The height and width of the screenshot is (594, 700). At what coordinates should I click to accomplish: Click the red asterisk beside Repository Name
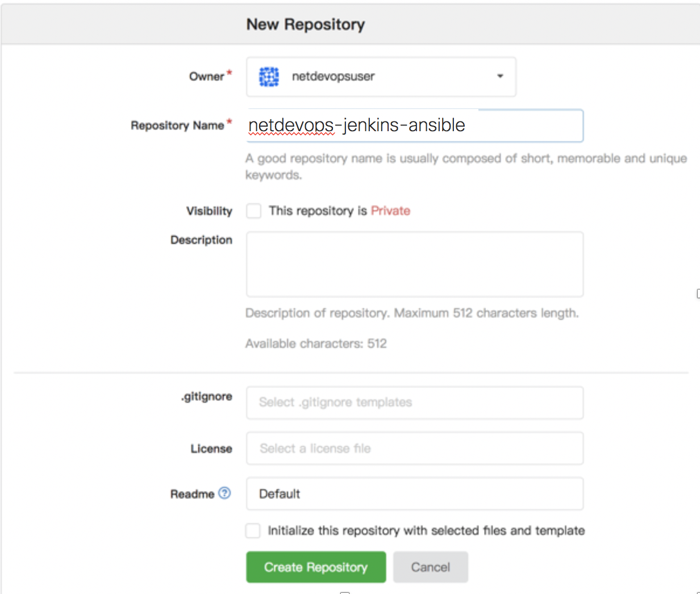click(x=230, y=122)
